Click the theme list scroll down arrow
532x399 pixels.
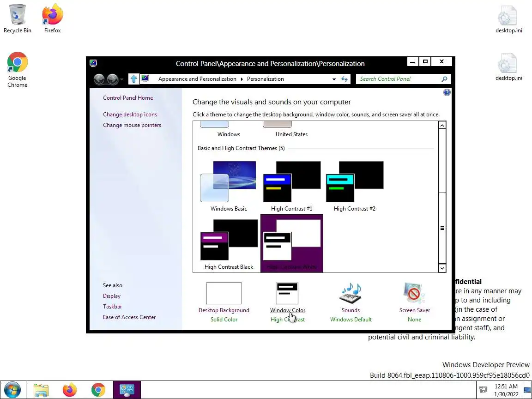tap(442, 268)
